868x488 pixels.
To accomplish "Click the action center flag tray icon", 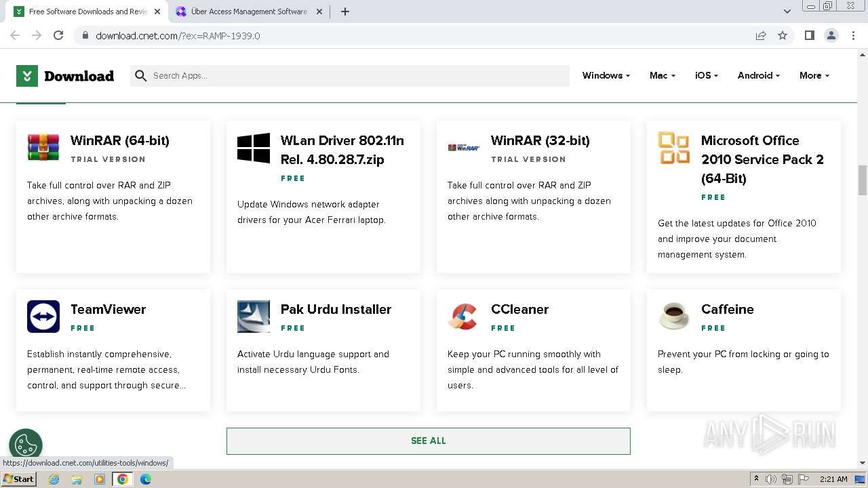I will coord(804,479).
